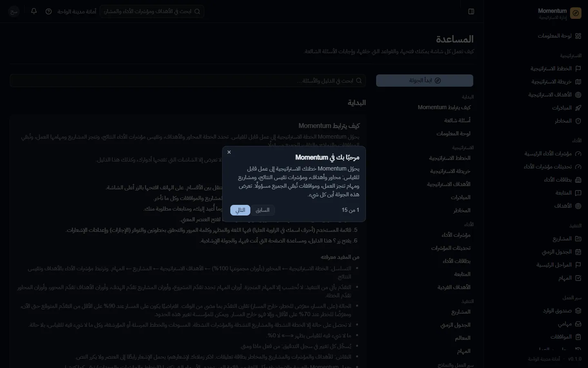The width and height of the screenshot is (588, 368).
Task: Click the rocket icon next to المبادرات
Action: (578, 108)
